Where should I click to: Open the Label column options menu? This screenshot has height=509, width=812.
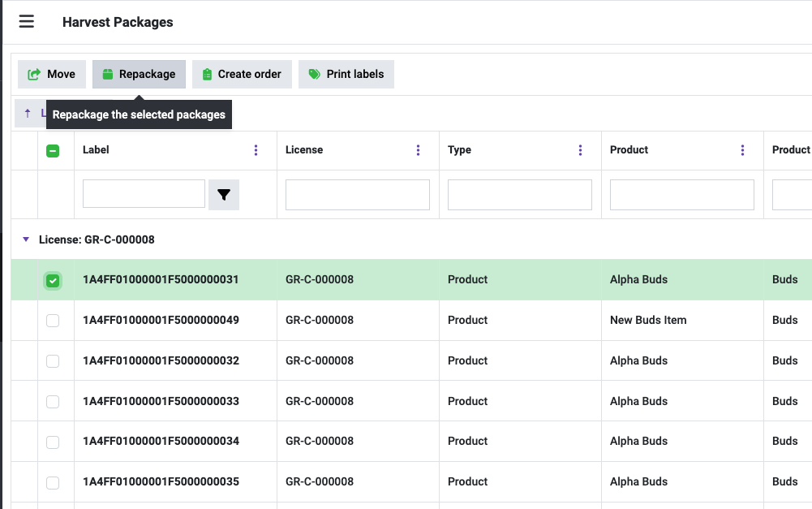pyautogui.click(x=256, y=150)
